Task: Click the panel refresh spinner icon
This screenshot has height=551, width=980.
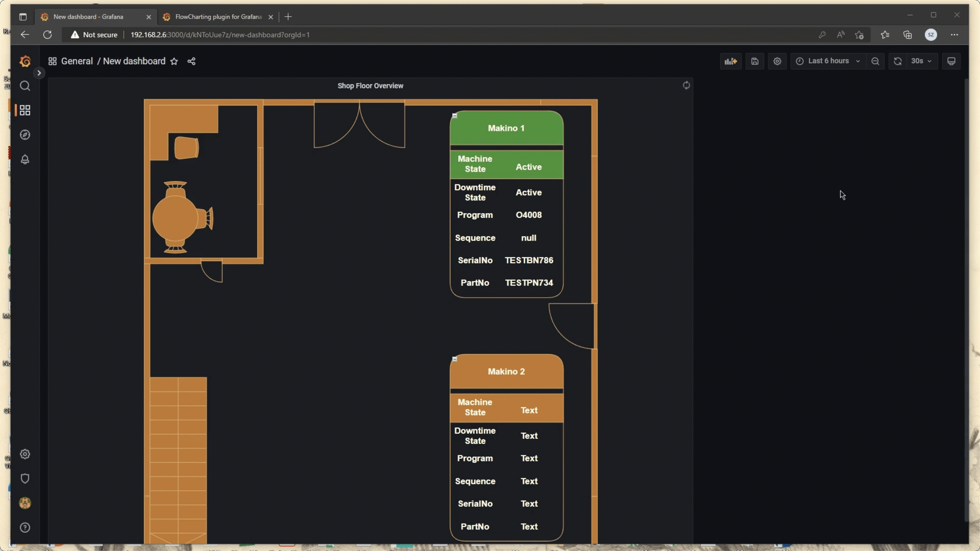Action: pos(686,85)
